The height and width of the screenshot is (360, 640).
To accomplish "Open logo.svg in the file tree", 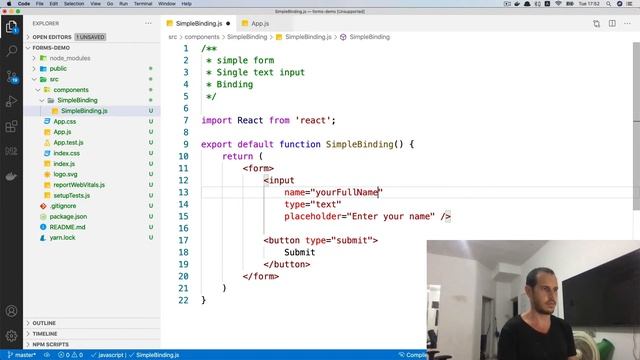I will coord(65,174).
